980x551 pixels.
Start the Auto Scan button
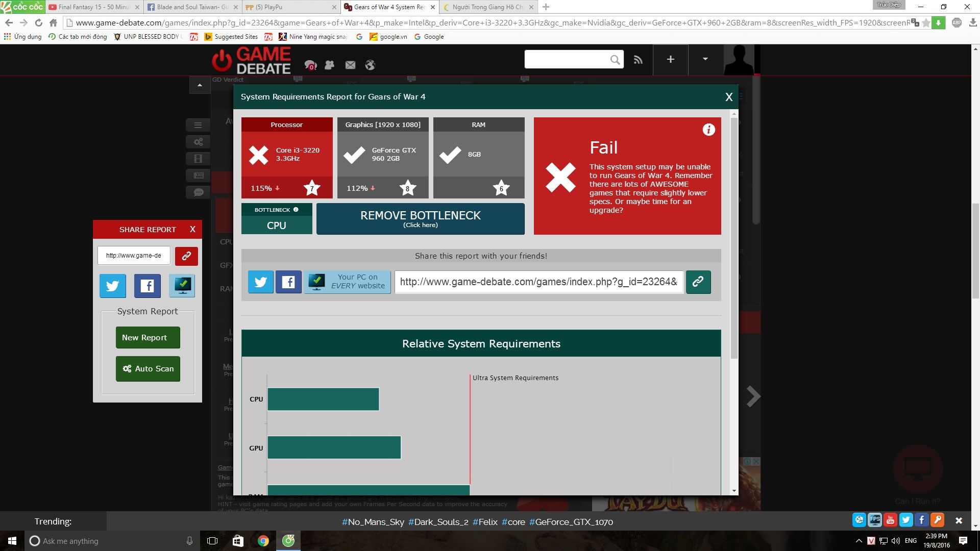(x=148, y=369)
